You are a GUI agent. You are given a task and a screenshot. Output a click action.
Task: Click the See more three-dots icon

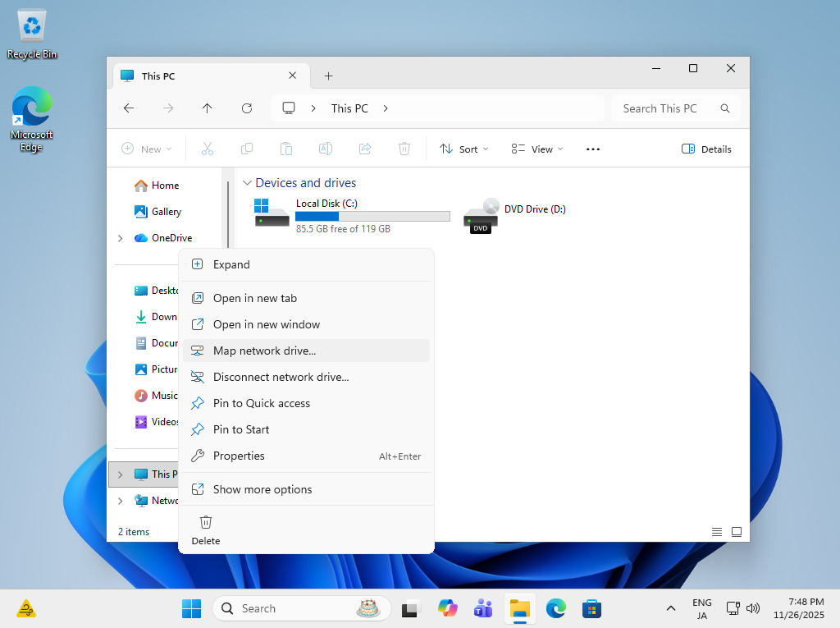593,149
